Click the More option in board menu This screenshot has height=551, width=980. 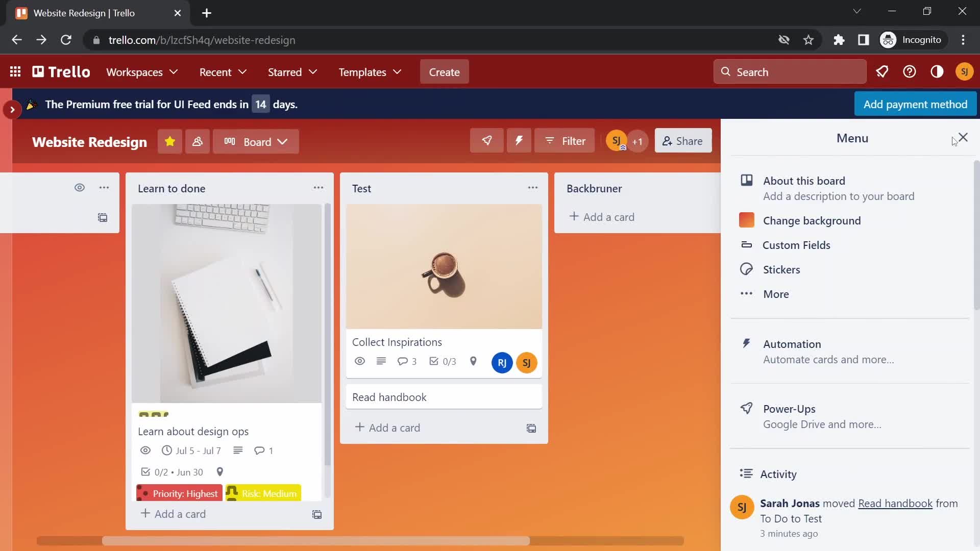point(776,293)
